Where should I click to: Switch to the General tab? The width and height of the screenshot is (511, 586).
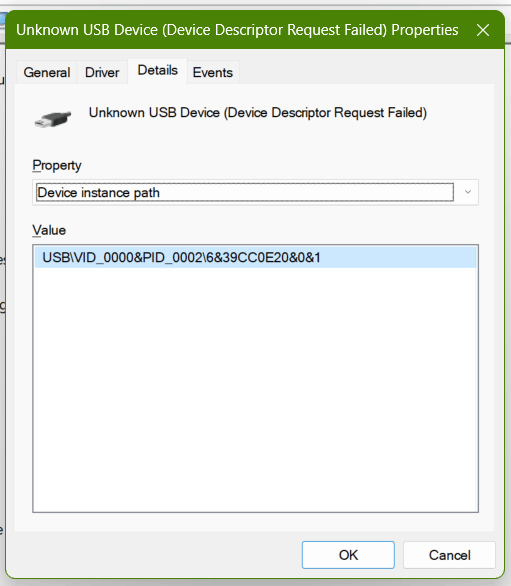47,72
